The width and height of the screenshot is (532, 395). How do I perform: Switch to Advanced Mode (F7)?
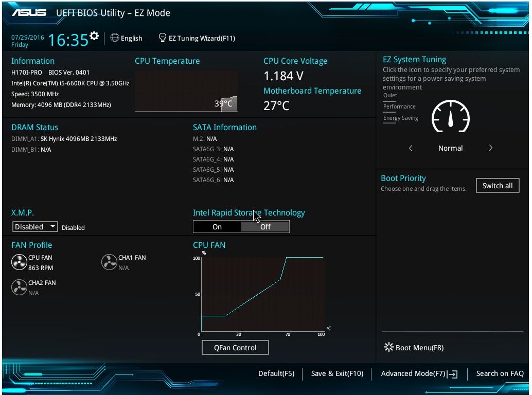click(419, 374)
